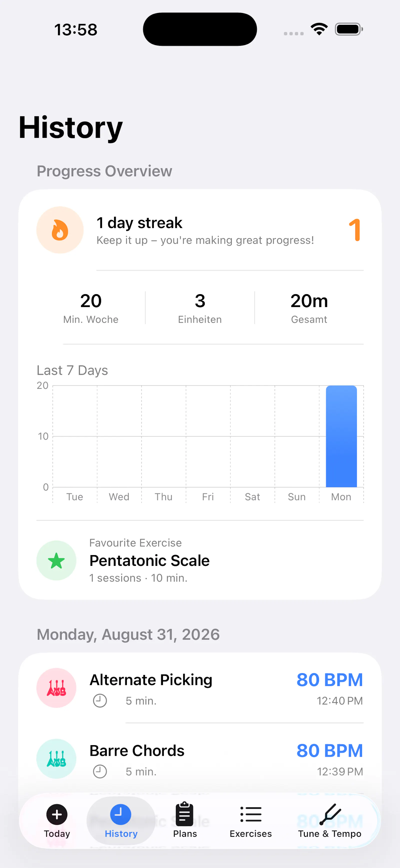Tap the 20m Gesamt stat
The image size is (400, 868).
(309, 308)
